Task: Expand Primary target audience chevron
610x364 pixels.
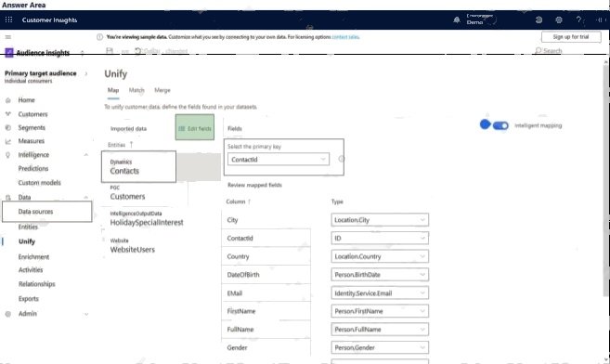Action: tap(86, 73)
